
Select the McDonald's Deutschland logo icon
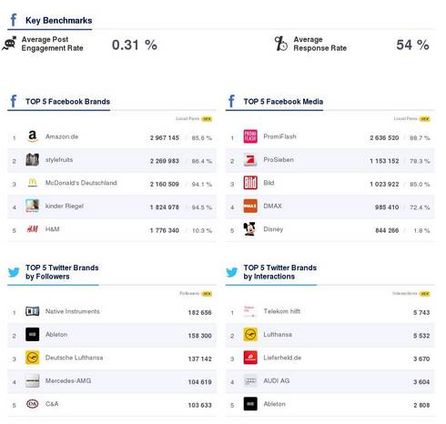tap(32, 183)
